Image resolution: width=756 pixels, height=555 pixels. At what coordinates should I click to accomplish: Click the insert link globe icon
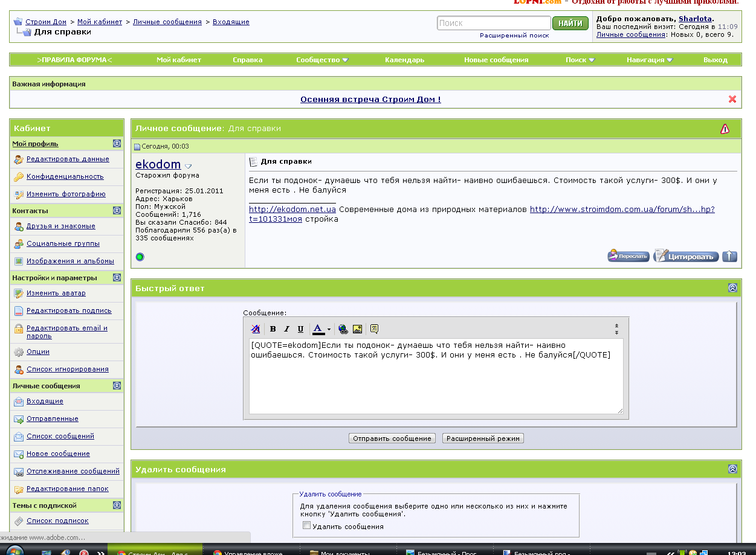(x=343, y=329)
